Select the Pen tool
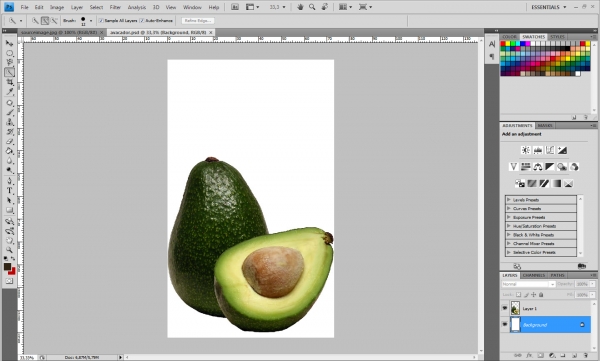Image resolution: width=600 pixels, height=361 pixels. coord(9,181)
